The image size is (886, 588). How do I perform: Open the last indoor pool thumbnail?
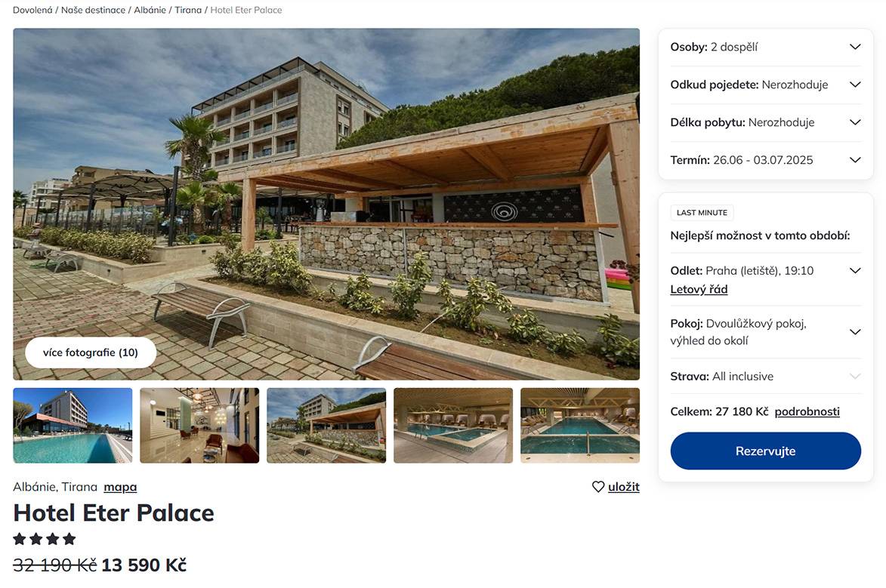[x=580, y=425]
